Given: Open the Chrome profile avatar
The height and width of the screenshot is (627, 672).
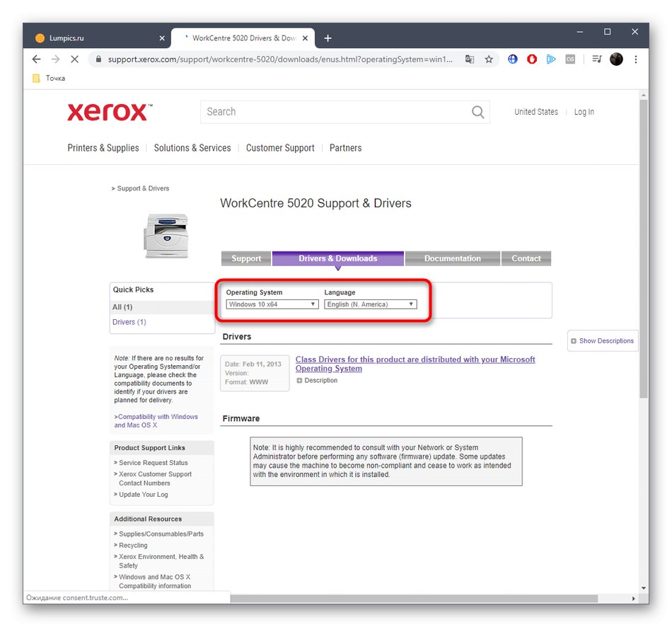Looking at the screenshot, I should coord(616,59).
